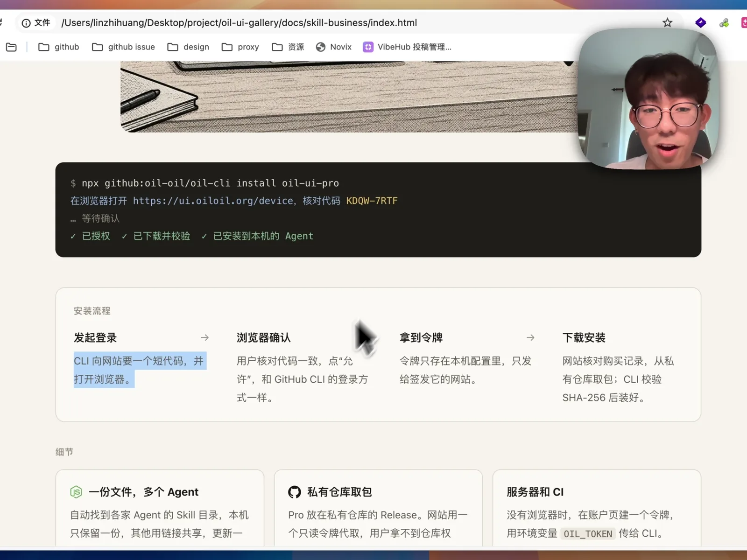Click the GitHub icon on 私有仓库取包 card
Image resolution: width=747 pixels, height=560 pixels.
point(295,492)
